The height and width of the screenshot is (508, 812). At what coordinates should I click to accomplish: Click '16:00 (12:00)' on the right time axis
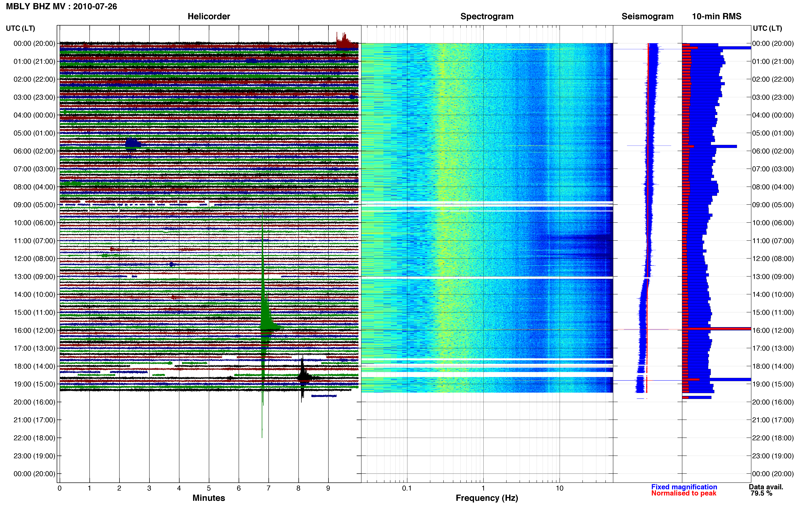pos(773,330)
